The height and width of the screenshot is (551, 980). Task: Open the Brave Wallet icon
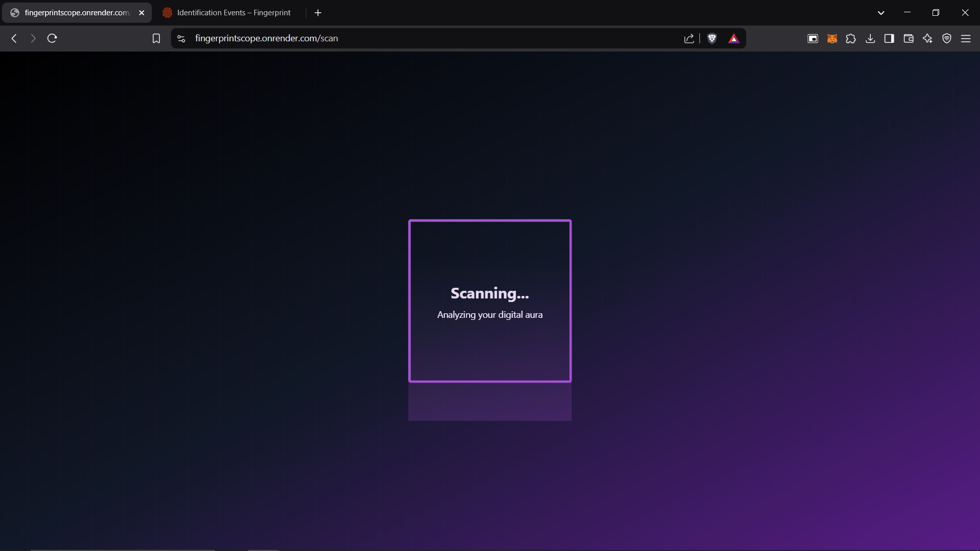[909, 39]
